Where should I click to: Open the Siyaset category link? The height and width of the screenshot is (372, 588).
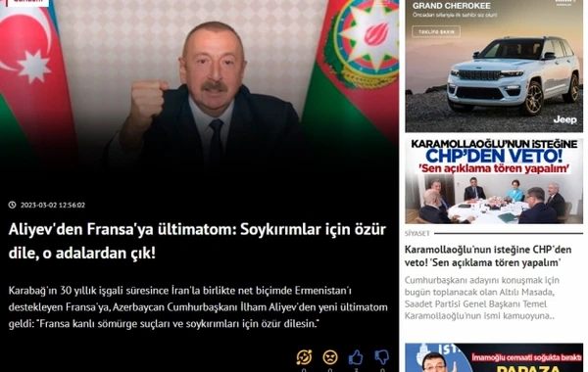[417, 233]
